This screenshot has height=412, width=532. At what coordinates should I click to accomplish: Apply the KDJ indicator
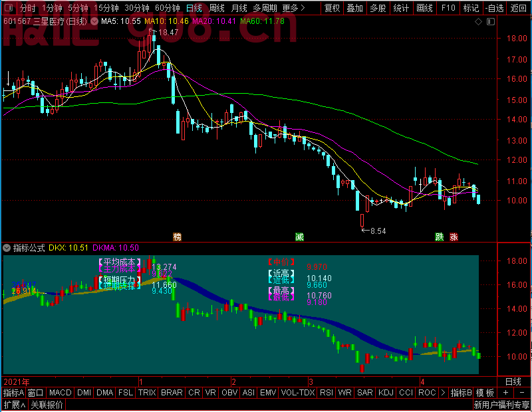coord(386,392)
